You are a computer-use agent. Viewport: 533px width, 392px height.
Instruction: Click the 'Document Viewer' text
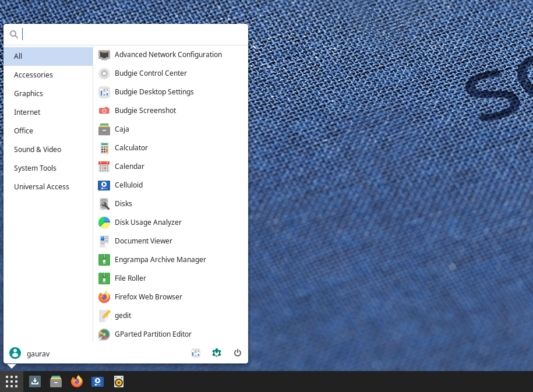pyautogui.click(x=143, y=241)
